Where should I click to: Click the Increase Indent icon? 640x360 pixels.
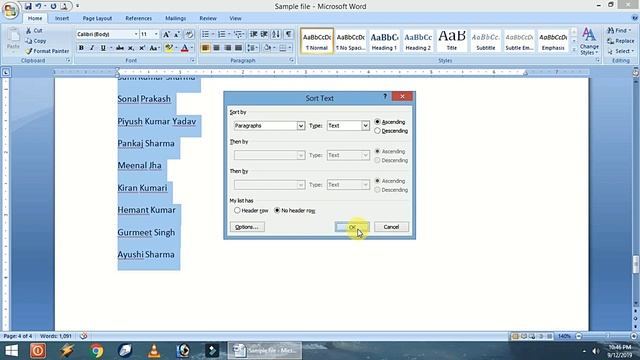pyautogui.click(x=264, y=34)
